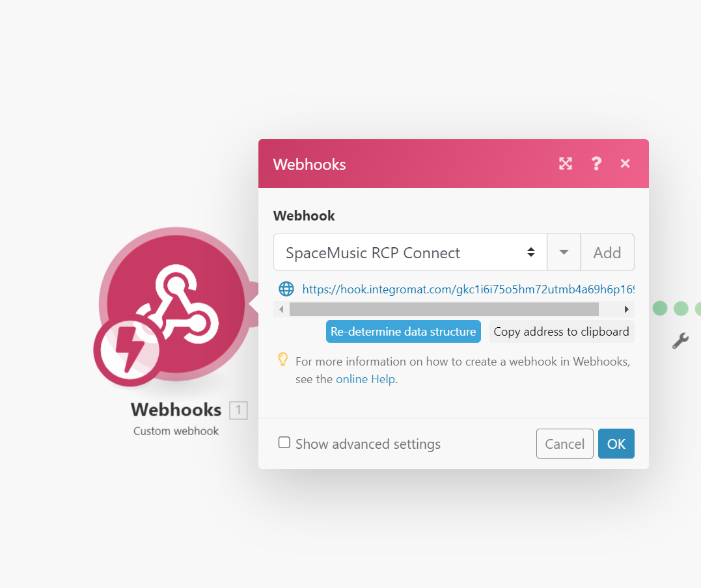The height and width of the screenshot is (588, 701).
Task: Open help via the question mark icon
Action: tap(596, 163)
